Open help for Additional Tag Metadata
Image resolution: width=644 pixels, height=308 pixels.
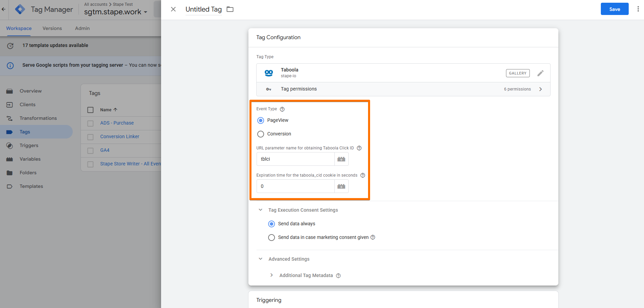point(338,276)
